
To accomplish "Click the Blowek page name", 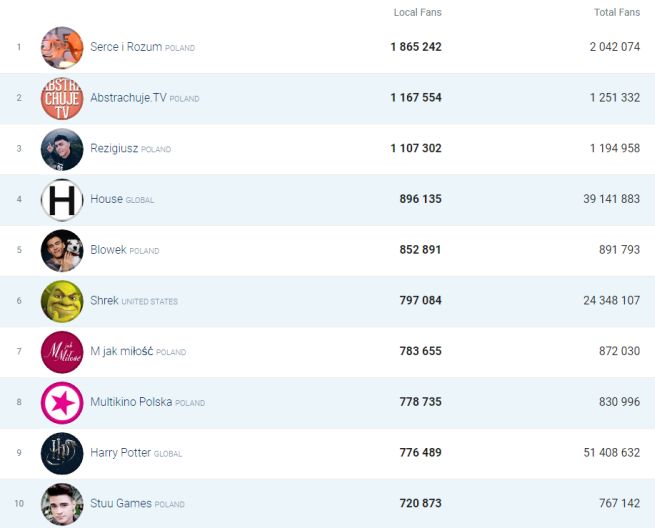I will pyautogui.click(x=108, y=250).
